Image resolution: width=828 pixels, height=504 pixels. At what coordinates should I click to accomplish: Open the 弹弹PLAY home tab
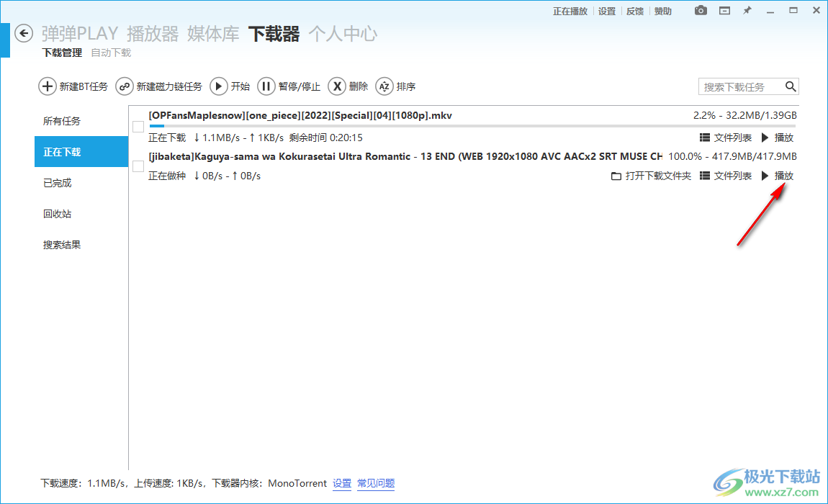80,34
